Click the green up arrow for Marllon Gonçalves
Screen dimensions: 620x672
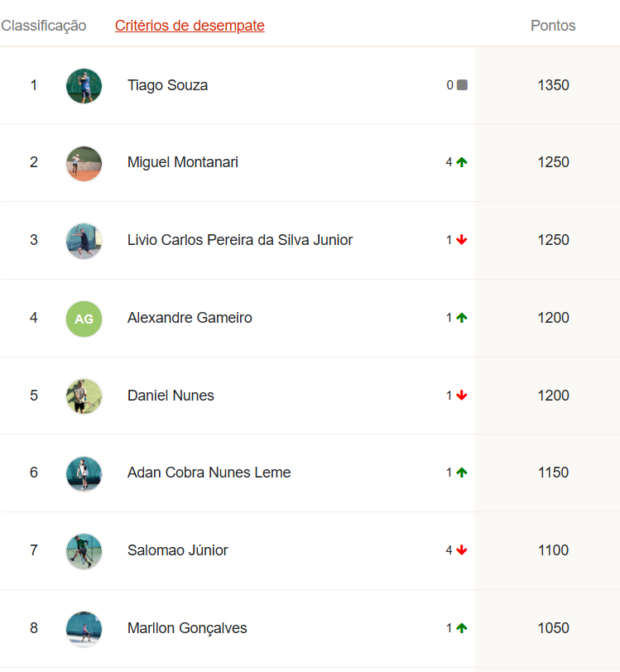(x=462, y=628)
